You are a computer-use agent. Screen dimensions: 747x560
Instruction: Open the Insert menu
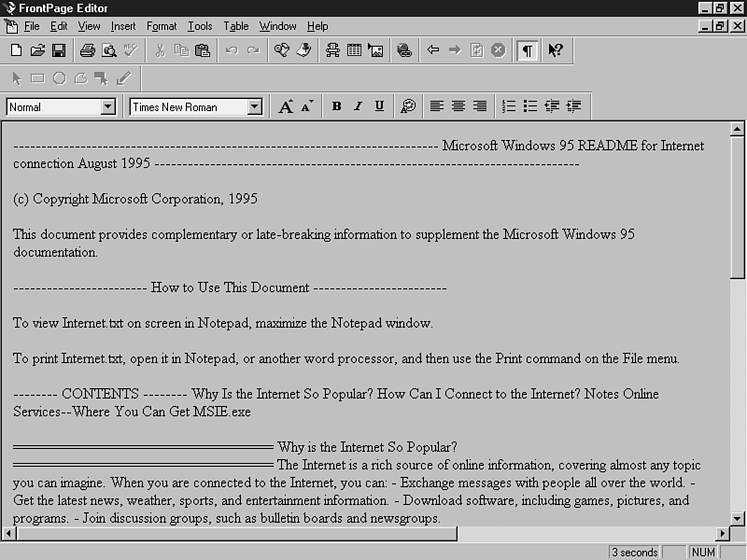pyautogui.click(x=123, y=27)
